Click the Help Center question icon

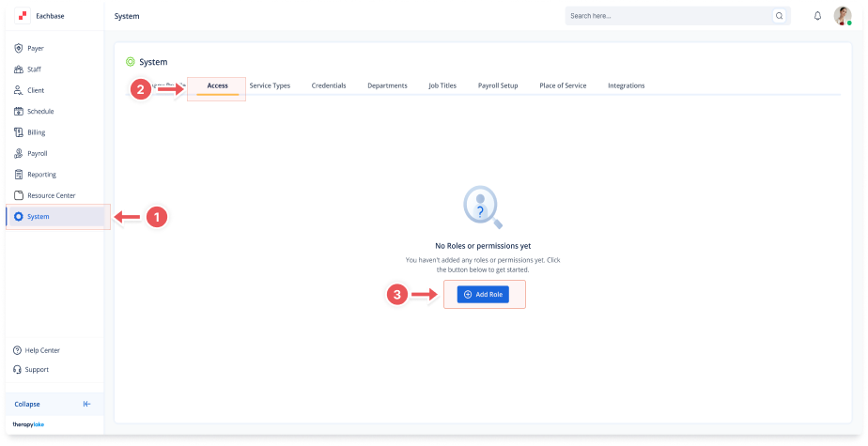[x=17, y=350]
